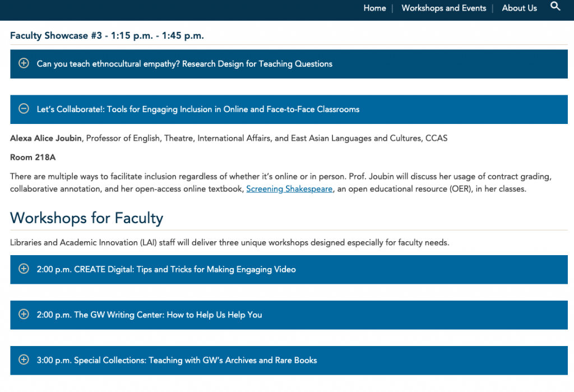Click the 'Room 218A' text
574x392 pixels.
pyautogui.click(x=33, y=157)
